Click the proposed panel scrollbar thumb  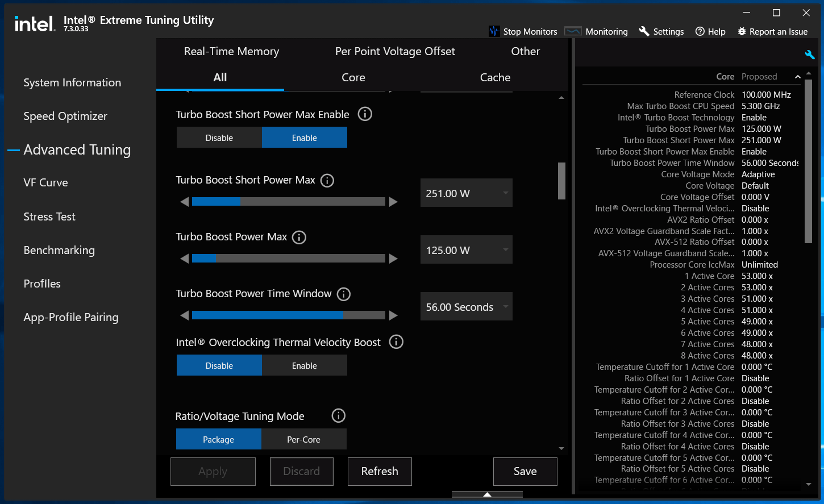click(x=809, y=161)
